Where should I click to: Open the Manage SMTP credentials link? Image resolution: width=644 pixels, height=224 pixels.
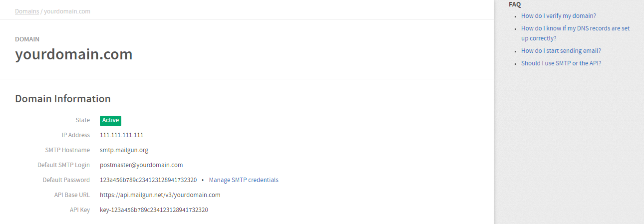[244, 180]
